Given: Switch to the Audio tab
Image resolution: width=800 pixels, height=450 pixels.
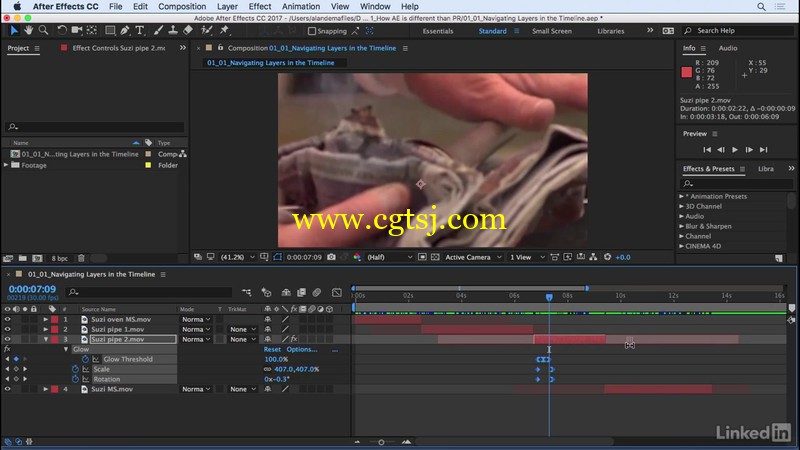Looking at the screenshot, I should point(728,48).
